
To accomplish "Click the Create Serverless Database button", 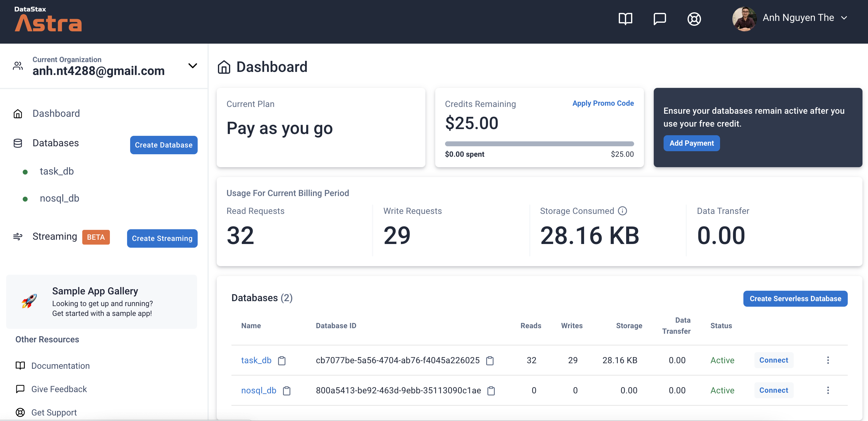I will point(795,299).
